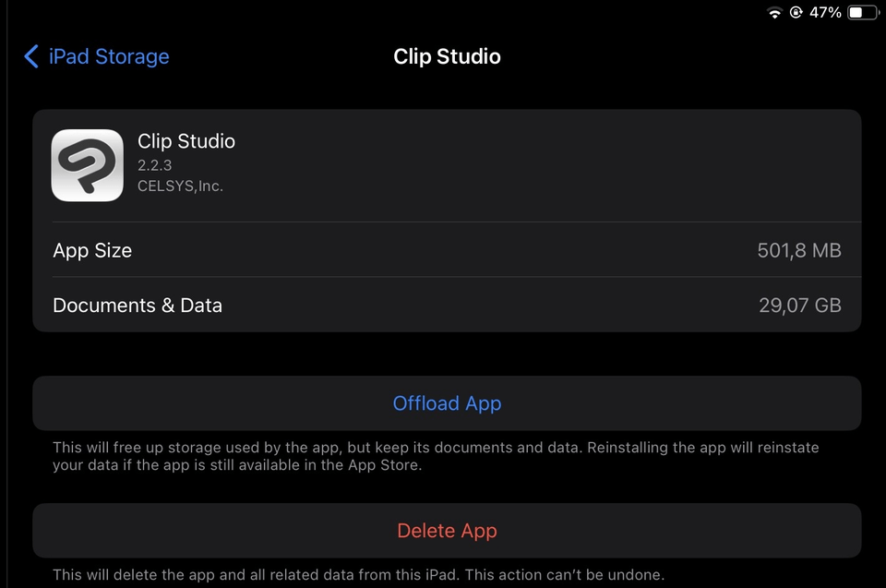Click the Wi-Fi status icon
Viewport: 886px width, 588px height.
[x=774, y=13]
